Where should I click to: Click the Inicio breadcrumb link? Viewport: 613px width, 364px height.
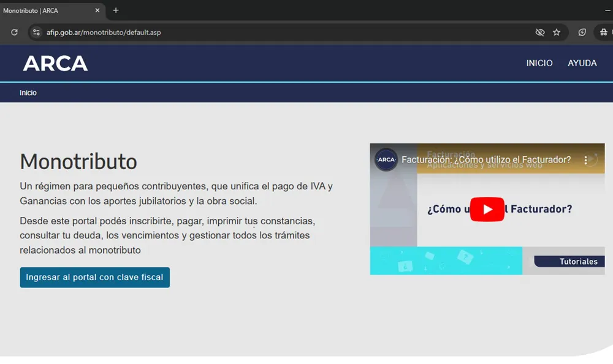pos(28,93)
